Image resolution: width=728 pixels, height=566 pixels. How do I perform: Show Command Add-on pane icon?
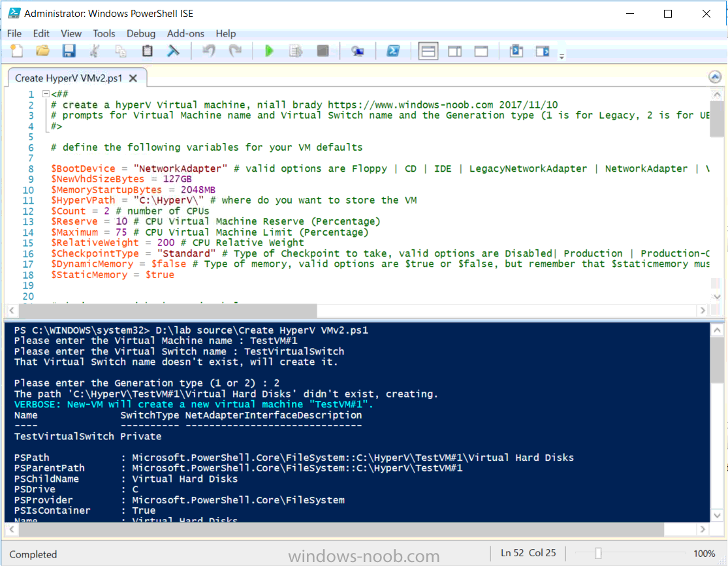(543, 51)
